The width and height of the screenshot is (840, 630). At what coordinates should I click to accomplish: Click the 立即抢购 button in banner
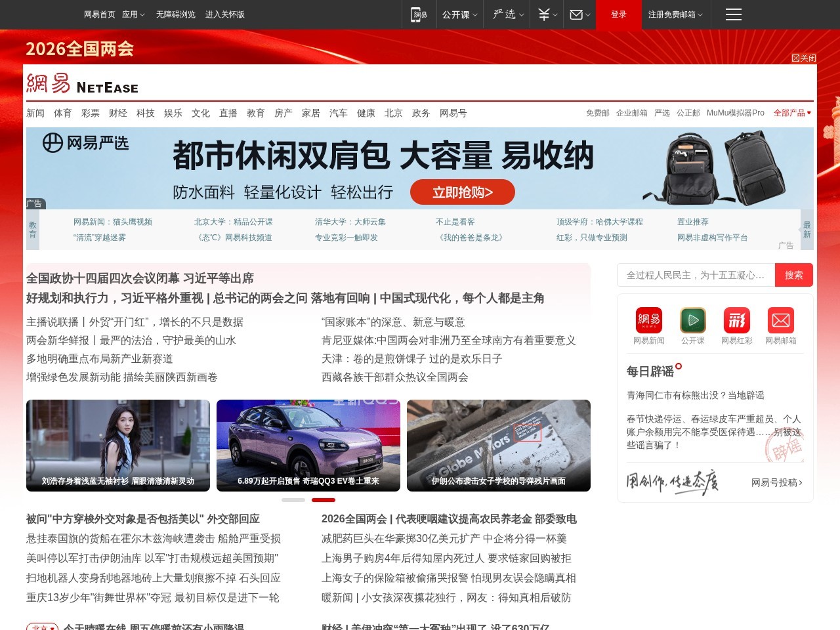pyautogui.click(x=462, y=192)
